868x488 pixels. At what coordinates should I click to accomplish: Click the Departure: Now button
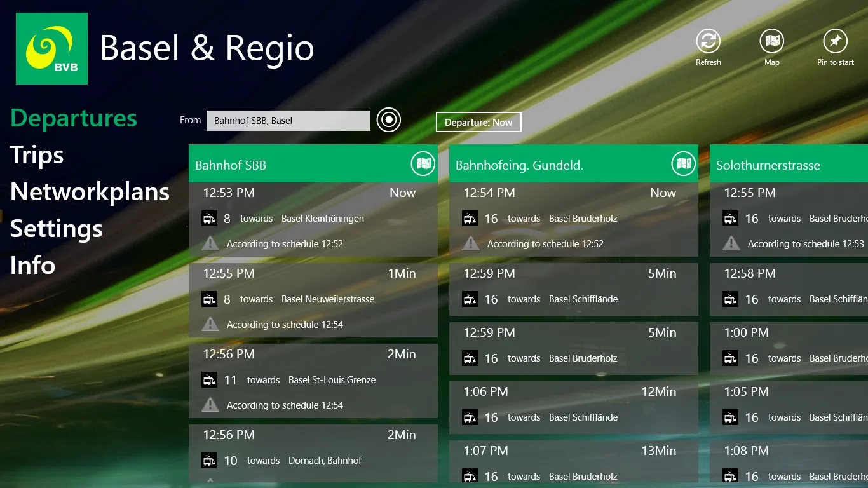pos(478,123)
